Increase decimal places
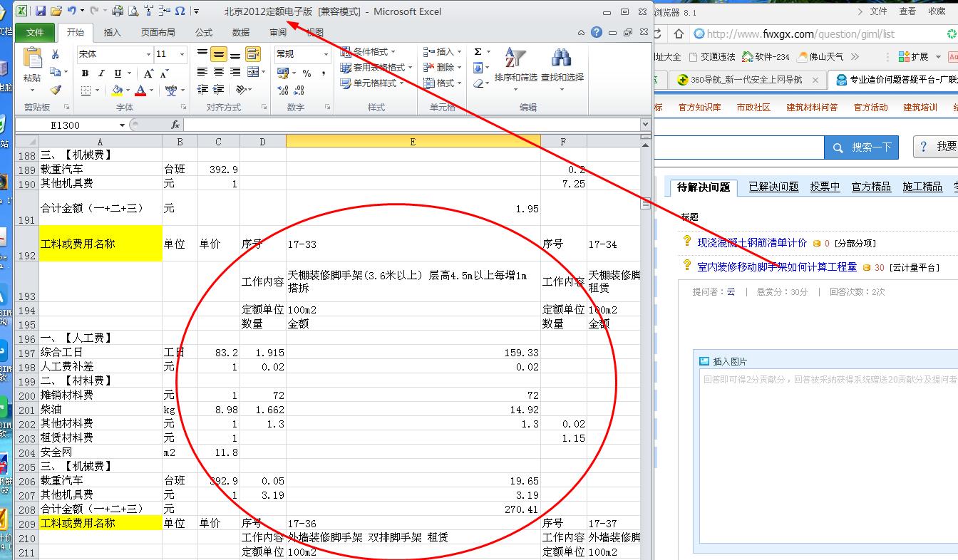Image resolution: width=958 pixels, height=560 pixels. pos(283,90)
